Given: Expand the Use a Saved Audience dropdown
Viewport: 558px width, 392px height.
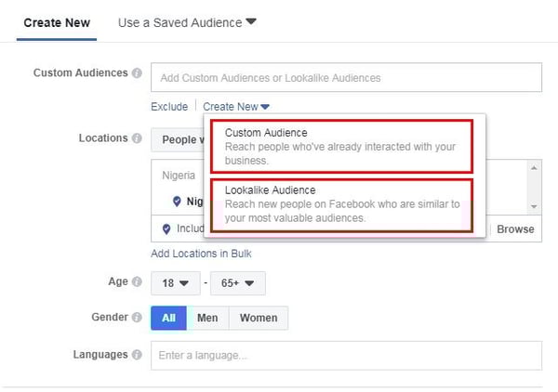Looking at the screenshot, I should click(187, 22).
